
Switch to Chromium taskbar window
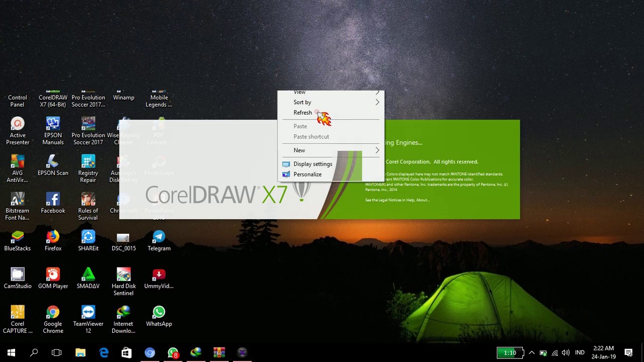(150, 352)
